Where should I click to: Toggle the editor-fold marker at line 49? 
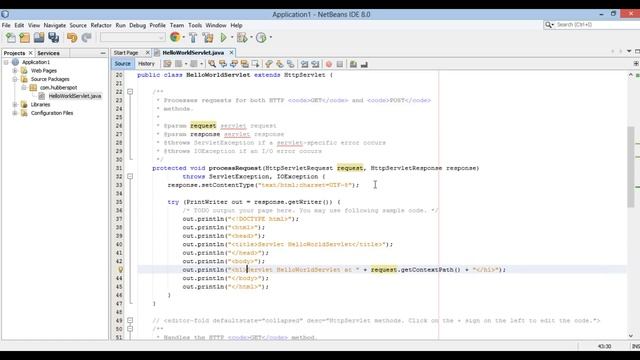pyautogui.click(x=130, y=320)
